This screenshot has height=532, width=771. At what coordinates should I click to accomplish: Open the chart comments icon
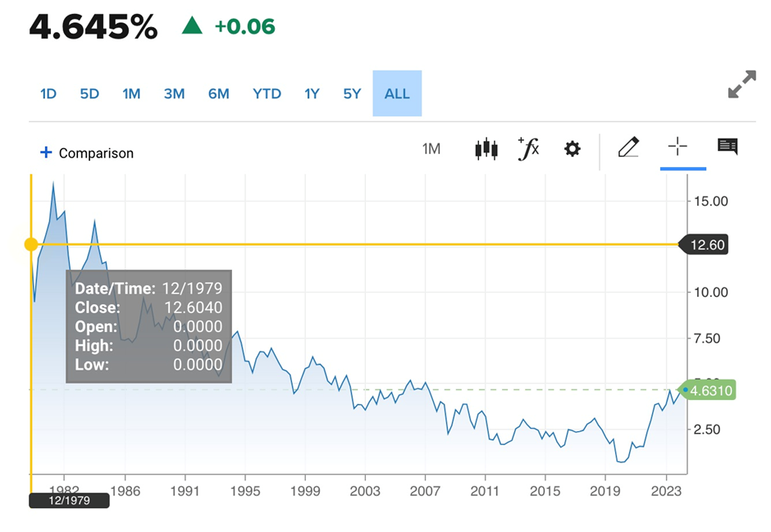pyautogui.click(x=728, y=148)
